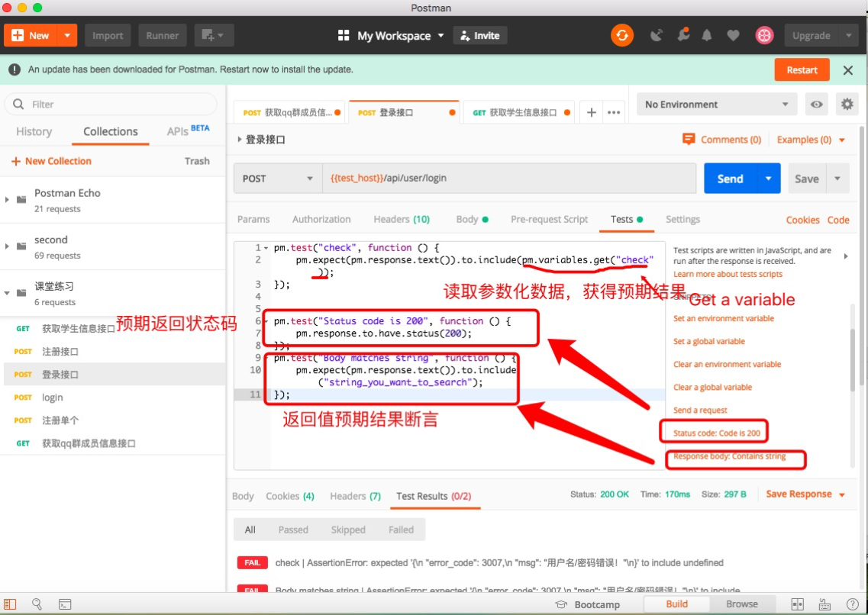Open the Runner button
The height and width of the screenshot is (615, 868).
pos(162,35)
